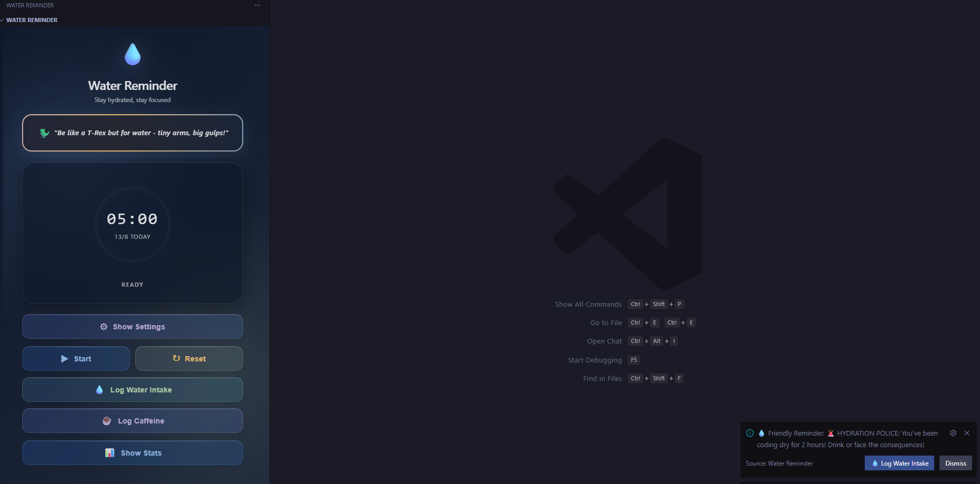Open the Water Reminder panel more-actions menu
Viewport: 980px width, 484px height.
click(257, 5)
